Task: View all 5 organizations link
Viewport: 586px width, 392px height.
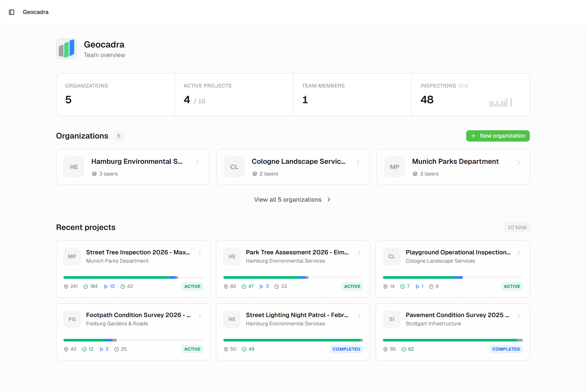Action: pyautogui.click(x=293, y=199)
